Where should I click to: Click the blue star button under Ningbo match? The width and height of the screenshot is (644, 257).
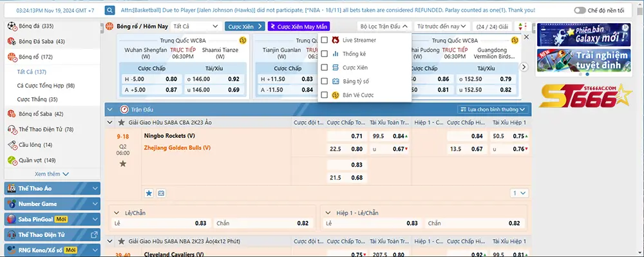pyautogui.click(x=149, y=193)
